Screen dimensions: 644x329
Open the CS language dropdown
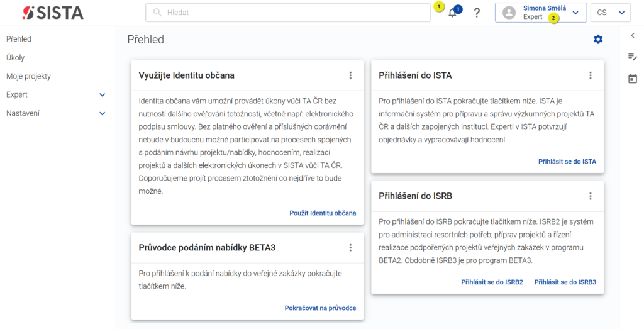610,13
